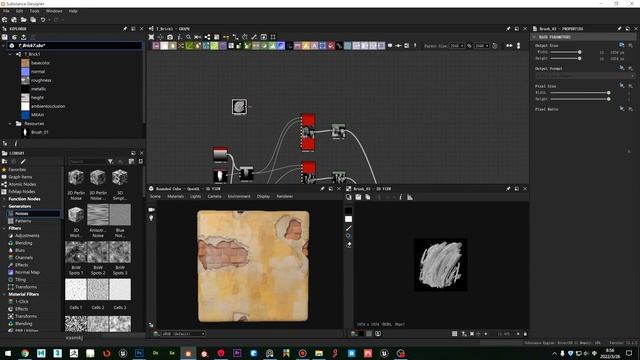Collapse the T_Brick7.sbs package tree
The height and width of the screenshot is (360, 640).
click(x=4, y=46)
